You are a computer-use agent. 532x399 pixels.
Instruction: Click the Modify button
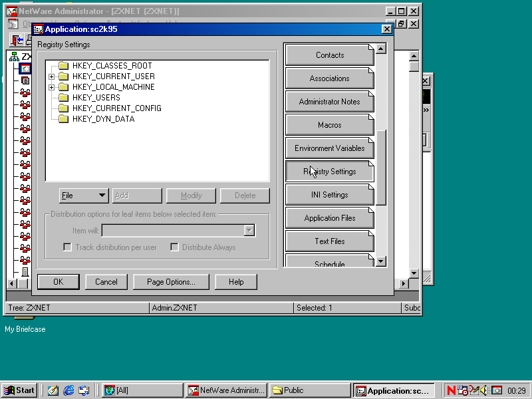coord(191,196)
